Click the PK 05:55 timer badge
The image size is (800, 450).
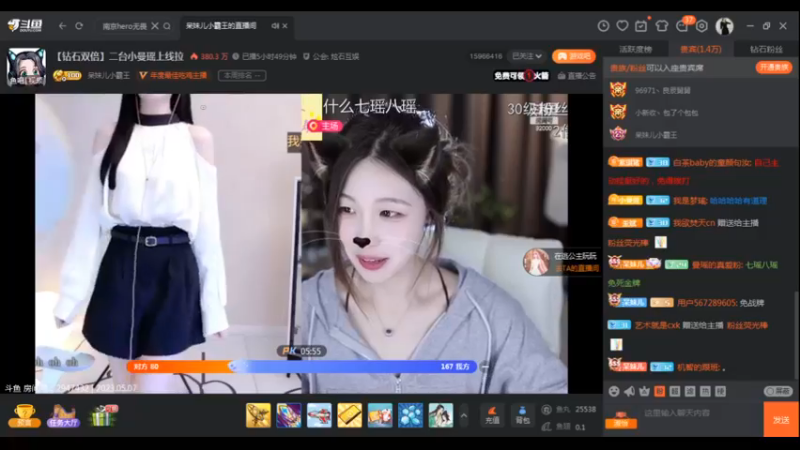point(302,351)
